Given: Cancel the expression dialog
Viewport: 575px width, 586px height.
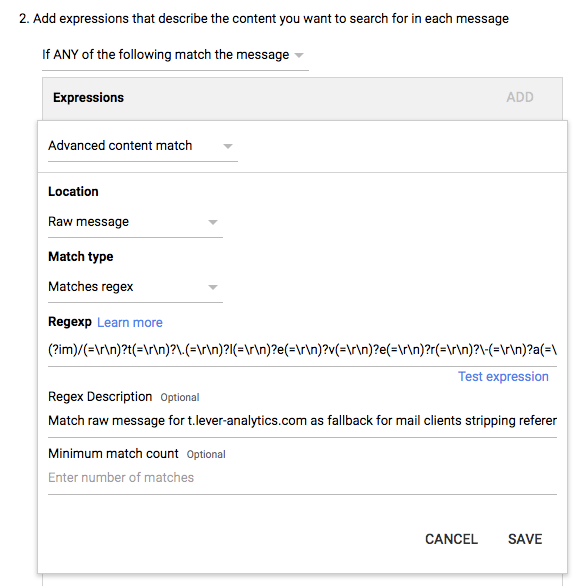Looking at the screenshot, I should coord(451,539).
